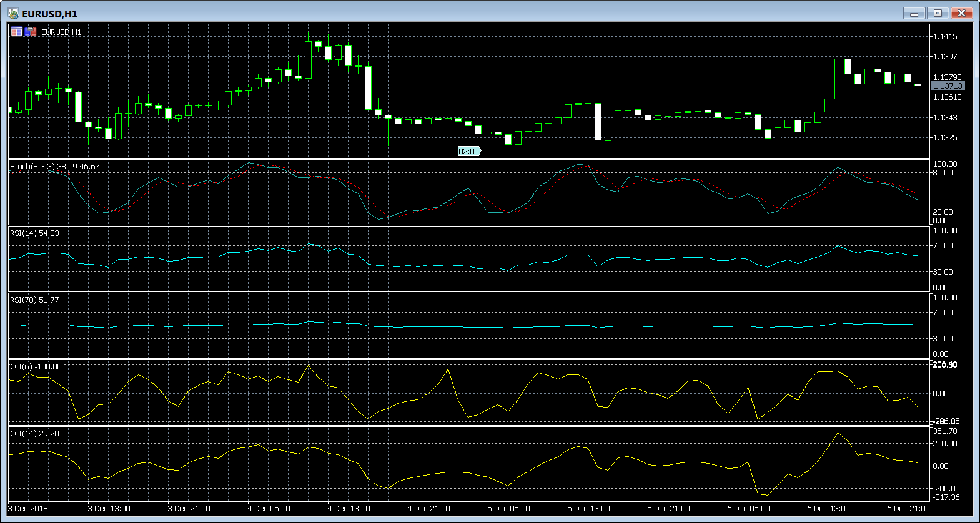Image resolution: width=980 pixels, height=523 pixels.
Task: Click the EURUSD,H1 label inside the chart
Action: (61, 32)
